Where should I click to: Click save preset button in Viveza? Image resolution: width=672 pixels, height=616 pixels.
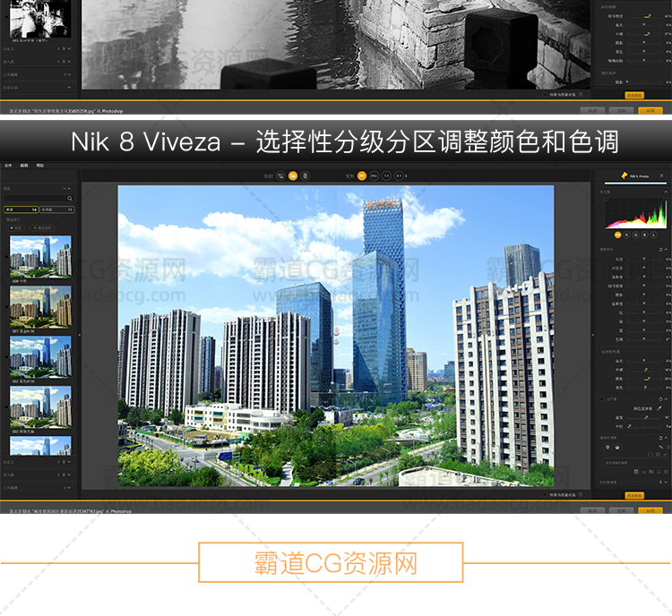634,496
